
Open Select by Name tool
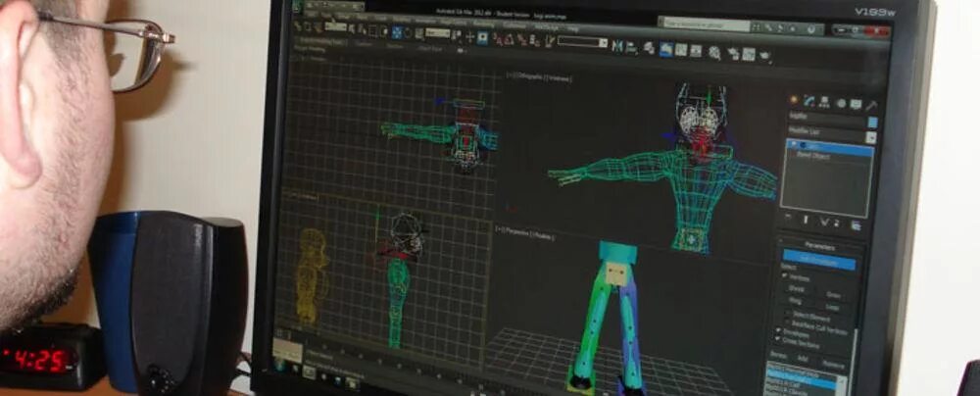pyautogui.click(x=362, y=30)
